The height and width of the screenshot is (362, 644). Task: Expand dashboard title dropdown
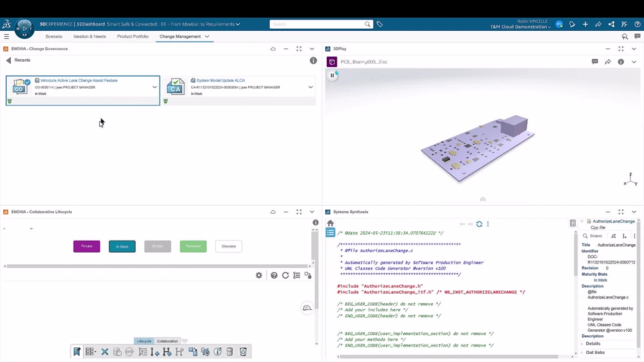pos(237,24)
